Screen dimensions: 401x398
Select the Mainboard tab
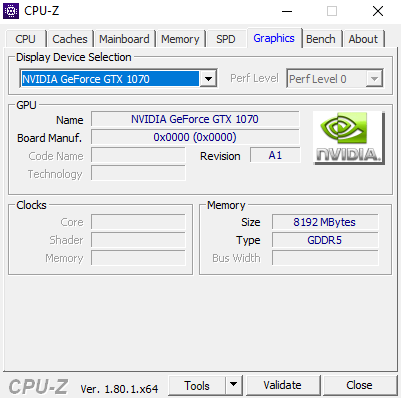pyautogui.click(x=124, y=39)
